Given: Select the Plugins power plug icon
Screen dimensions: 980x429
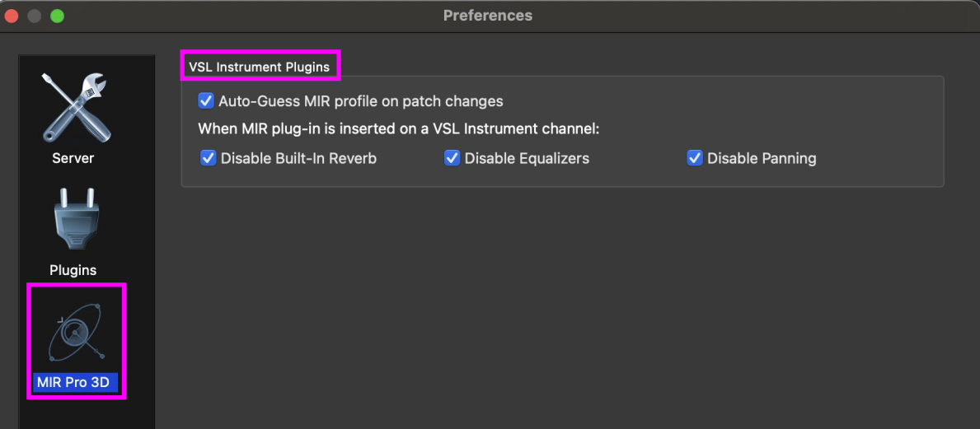Looking at the screenshot, I should 73,221.
